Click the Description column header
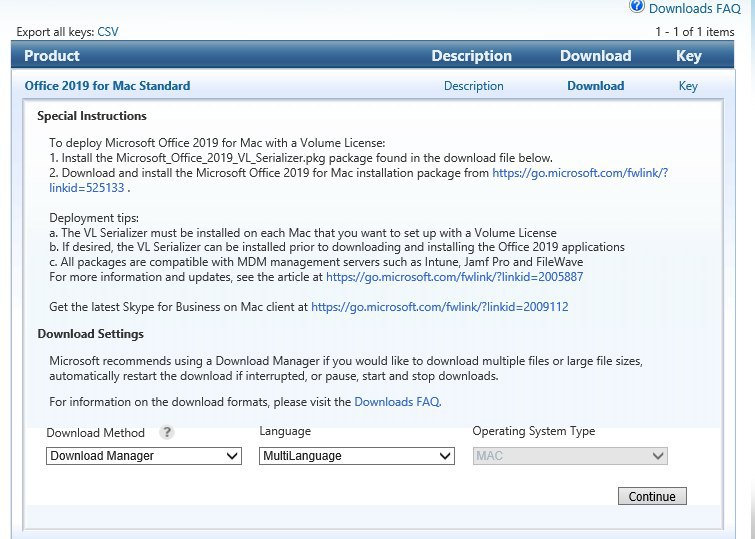755x539 pixels. 471,55
